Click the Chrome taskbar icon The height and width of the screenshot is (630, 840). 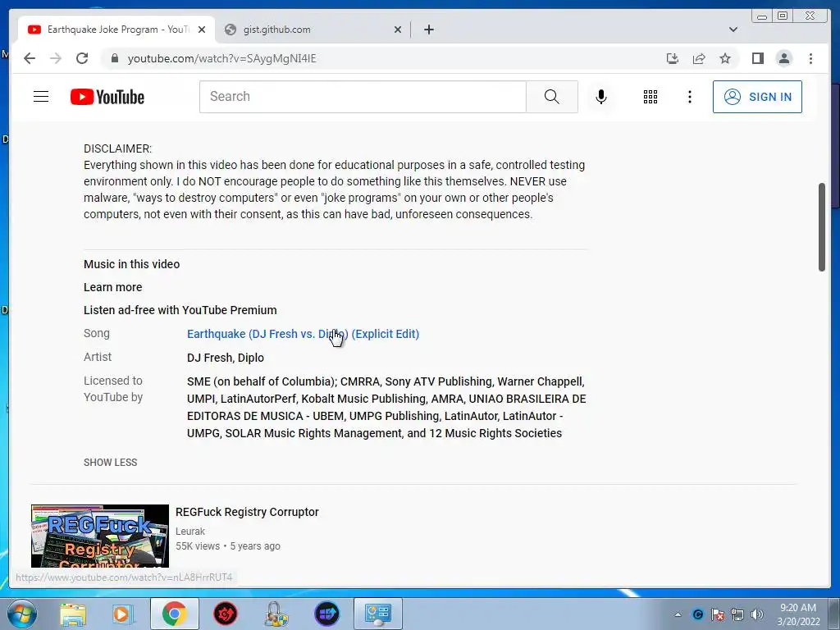[174, 614]
